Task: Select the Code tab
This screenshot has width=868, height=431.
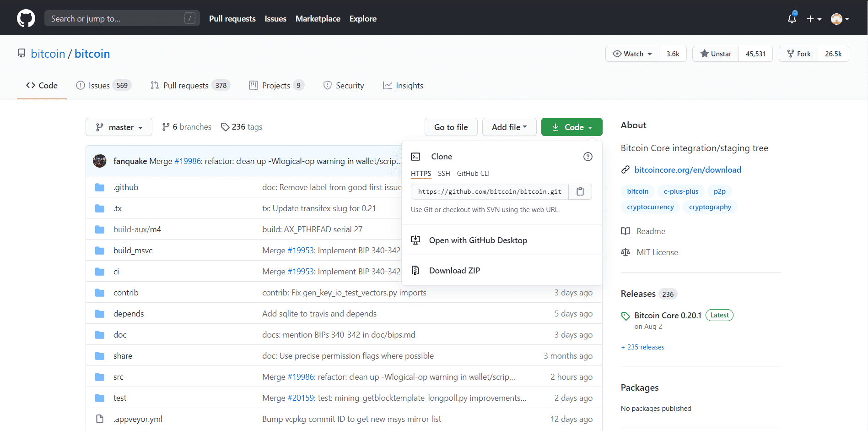Action: (42, 86)
